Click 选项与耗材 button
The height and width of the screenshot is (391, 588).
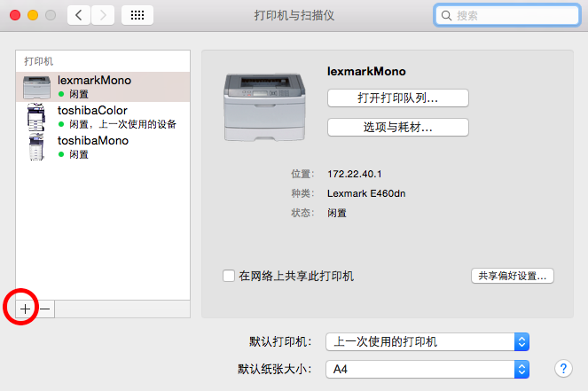click(398, 127)
